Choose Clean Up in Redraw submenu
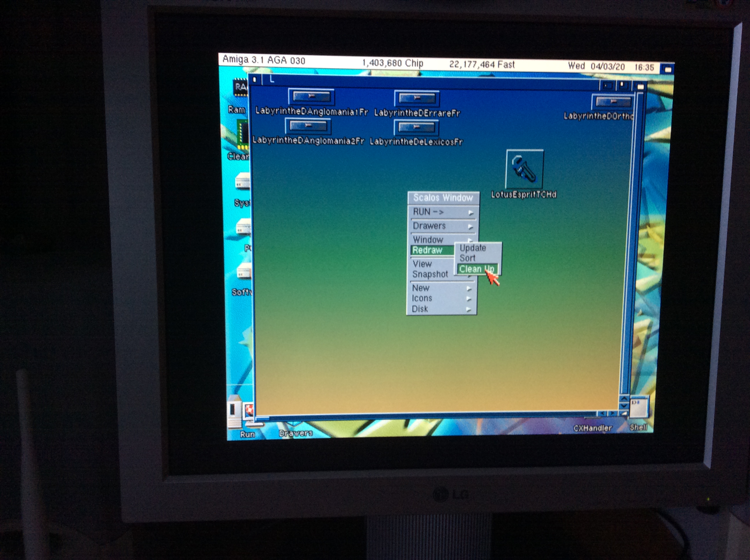Screen dimensions: 750x560 (x=476, y=269)
